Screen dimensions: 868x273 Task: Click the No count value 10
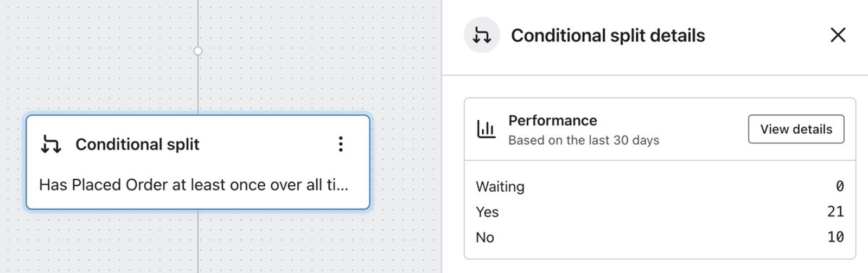pos(836,237)
